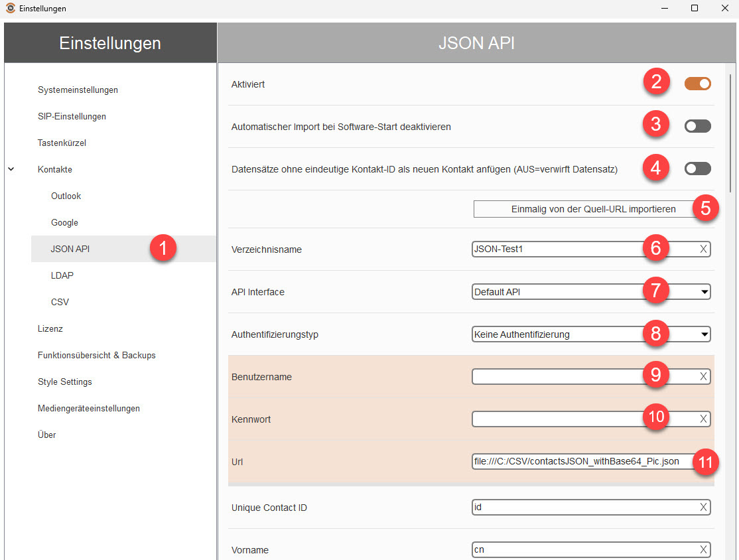
Task: Toggle the Aktiviert switch
Action: point(697,84)
